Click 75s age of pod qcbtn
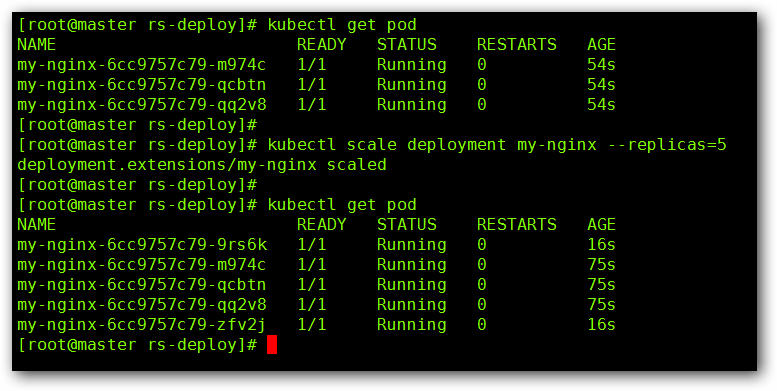The height and width of the screenshot is (391, 777). [x=602, y=285]
